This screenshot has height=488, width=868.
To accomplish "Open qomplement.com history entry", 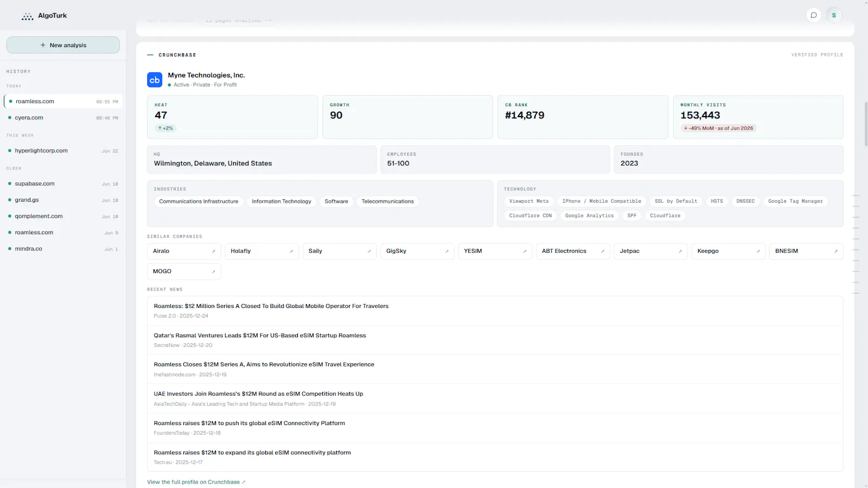I will point(63,216).
